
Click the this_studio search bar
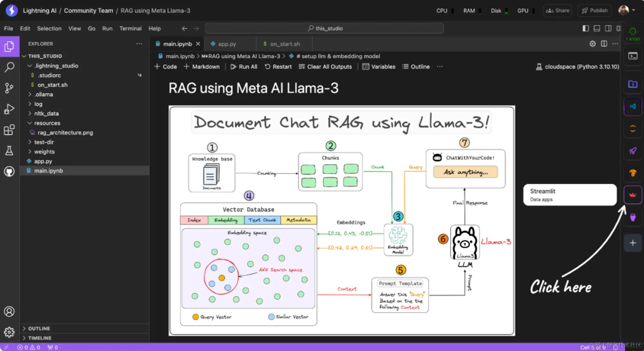[325, 28]
